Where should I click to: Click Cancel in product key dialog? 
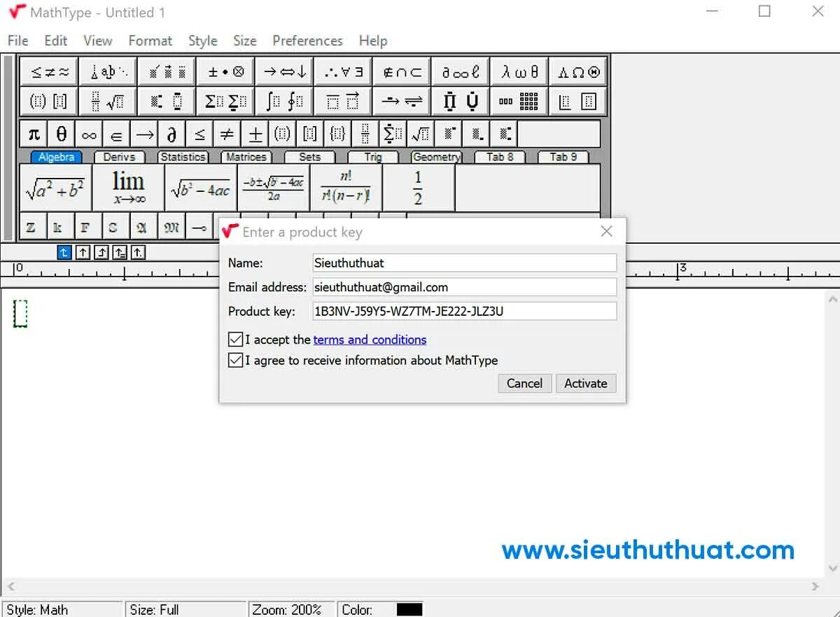point(524,383)
